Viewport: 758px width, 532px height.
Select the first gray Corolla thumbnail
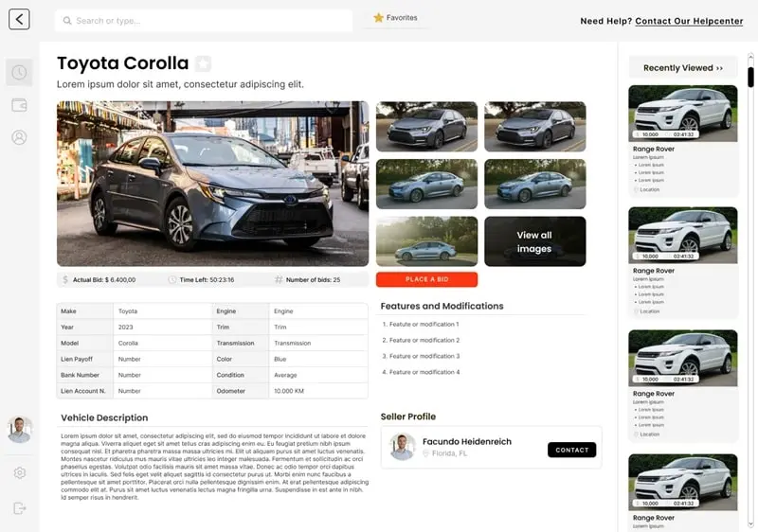427,127
